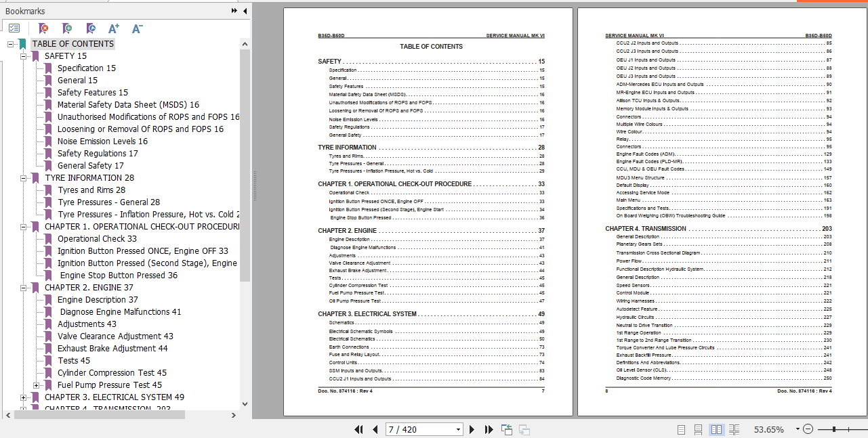Jump to the first page

pos(360,429)
